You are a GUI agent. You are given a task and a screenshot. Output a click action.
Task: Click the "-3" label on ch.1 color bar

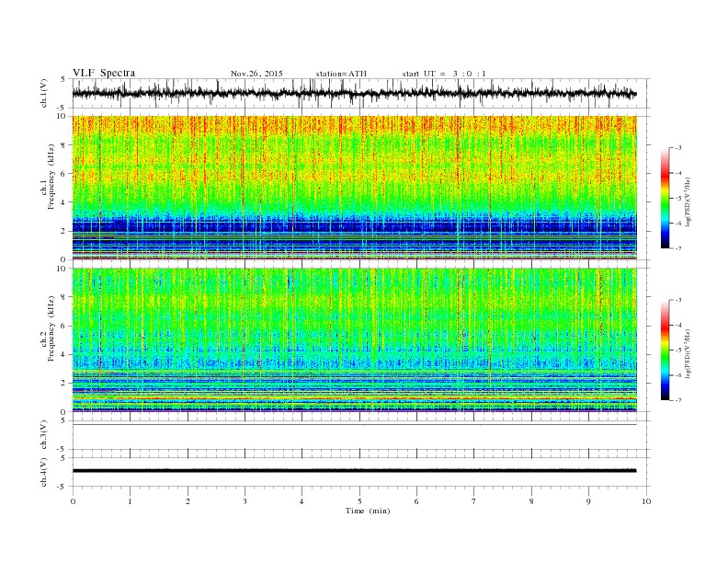pos(678,148)
